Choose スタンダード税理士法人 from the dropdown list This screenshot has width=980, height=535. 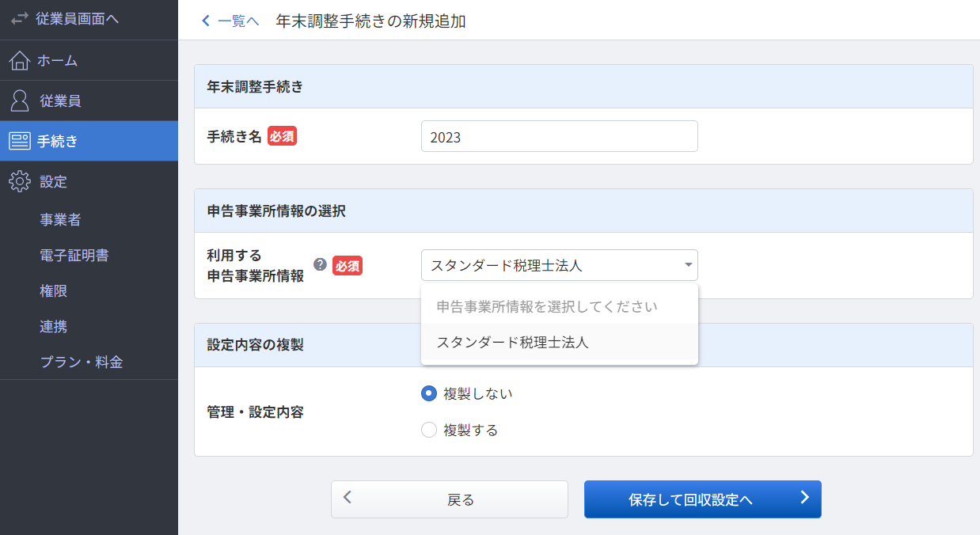560,343
